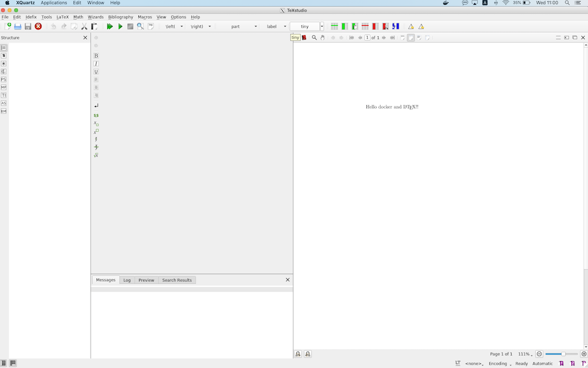Screen dimensions: 588x368
Task: Toggle the bottom panel button in the status bar
Action: pos(13,363)
